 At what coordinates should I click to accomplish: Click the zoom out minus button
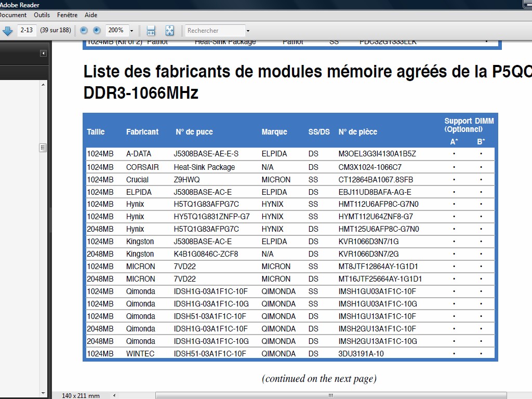[84, 31]
